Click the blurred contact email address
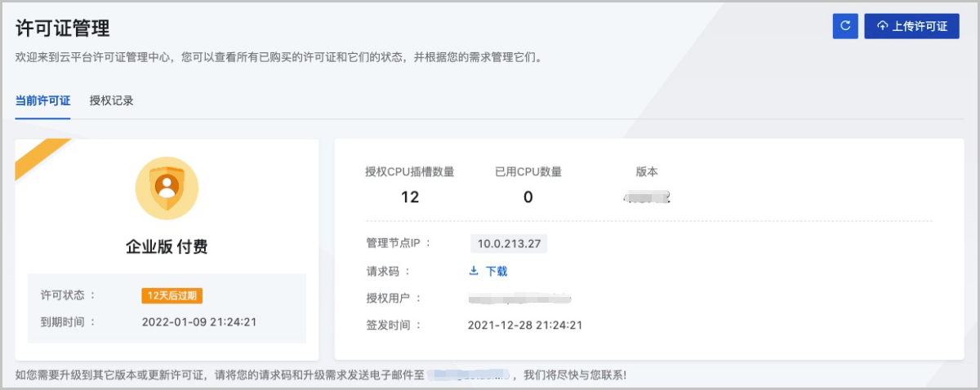980x390 pixels. click(472, 375)
